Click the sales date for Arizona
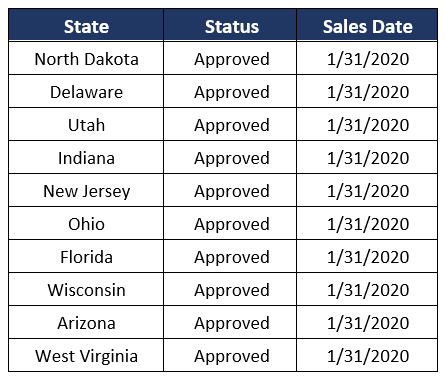The width and height of the screenshot is (445, 379). (x=367, y=322)
